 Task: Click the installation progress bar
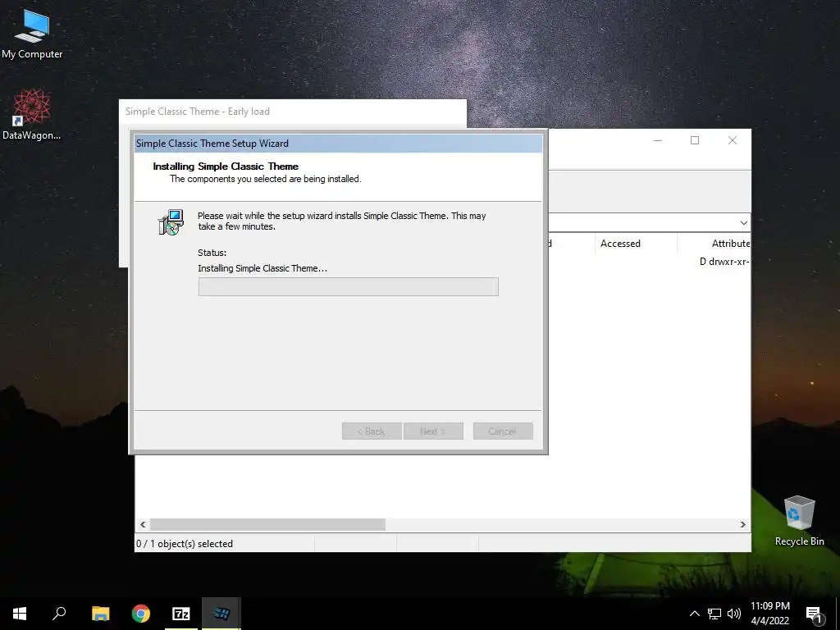348,286
